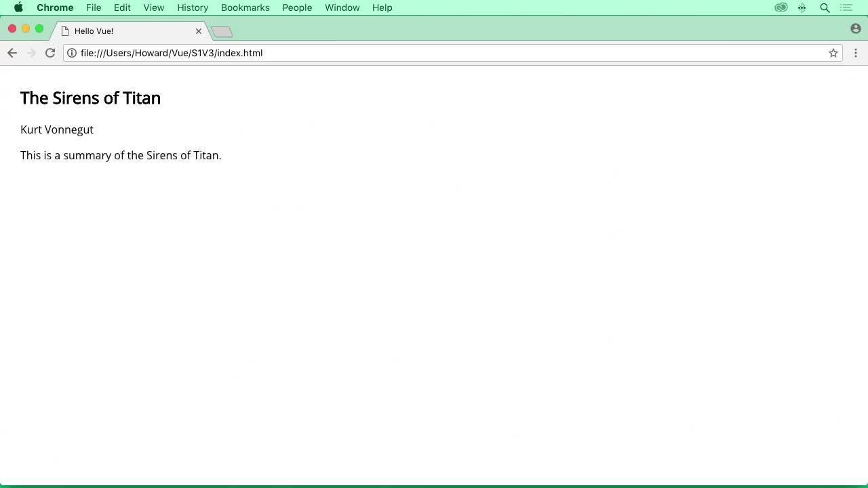The image size is (868, 488).
Task: Click the yellow minimize window button
Action: (x=26, y=28)
